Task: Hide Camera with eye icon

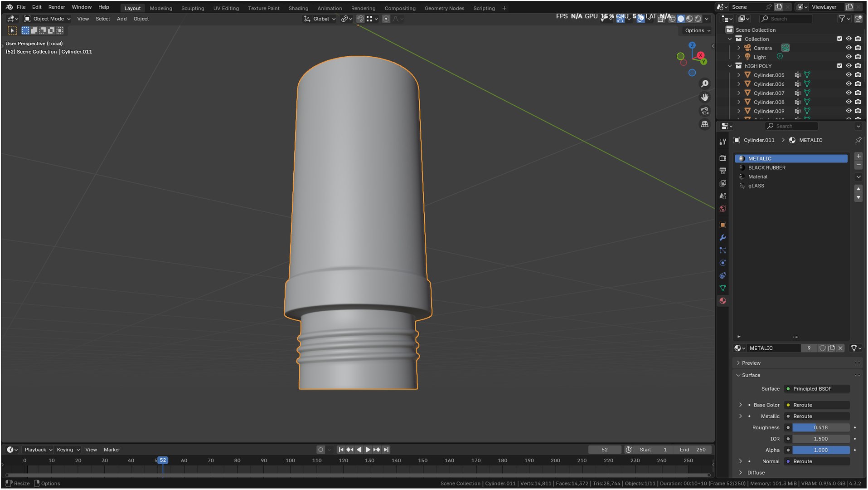Action: pyautogui.click(x=849, y=48)
